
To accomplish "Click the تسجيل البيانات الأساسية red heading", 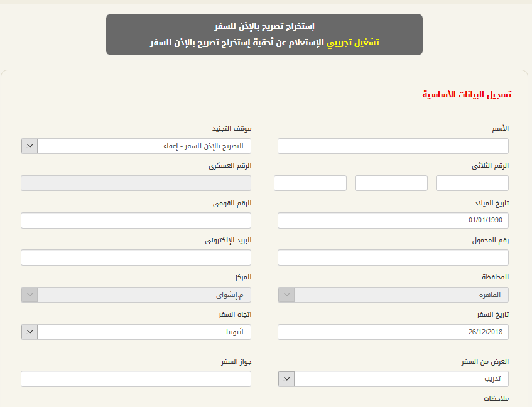I will tap(467, 95).
